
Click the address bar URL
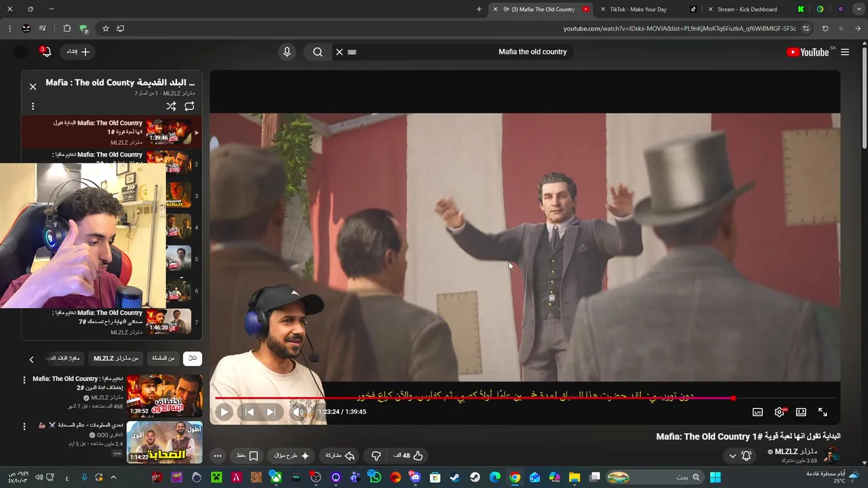click(679, 28)
